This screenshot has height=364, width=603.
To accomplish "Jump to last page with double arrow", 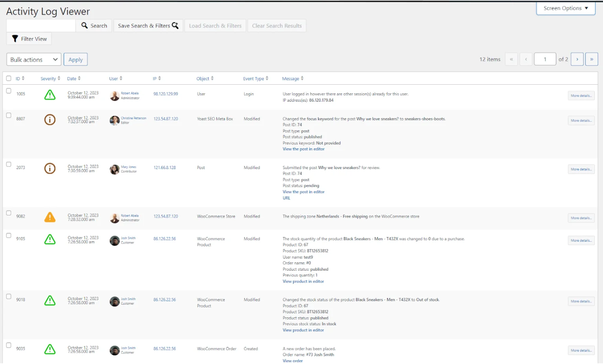I will [x=591, y=59].
